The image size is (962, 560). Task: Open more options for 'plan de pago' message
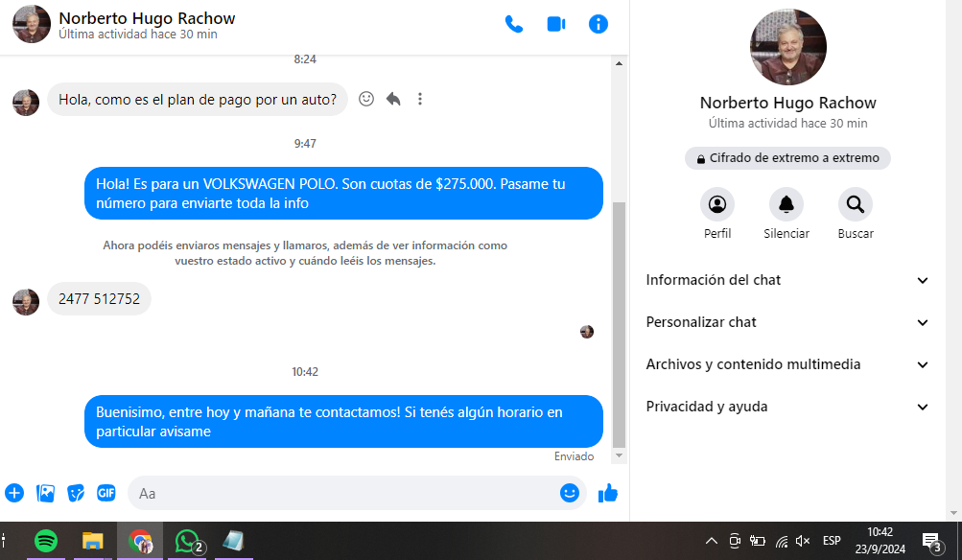coord(420,99)
